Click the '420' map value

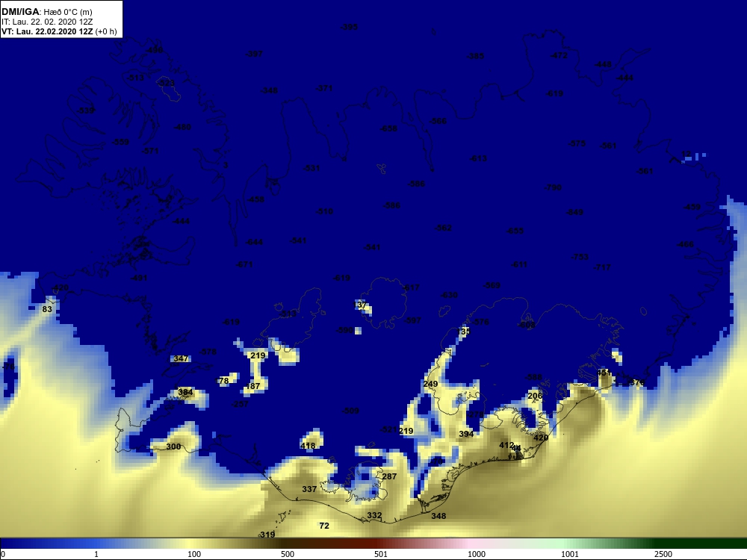point(541,438)
